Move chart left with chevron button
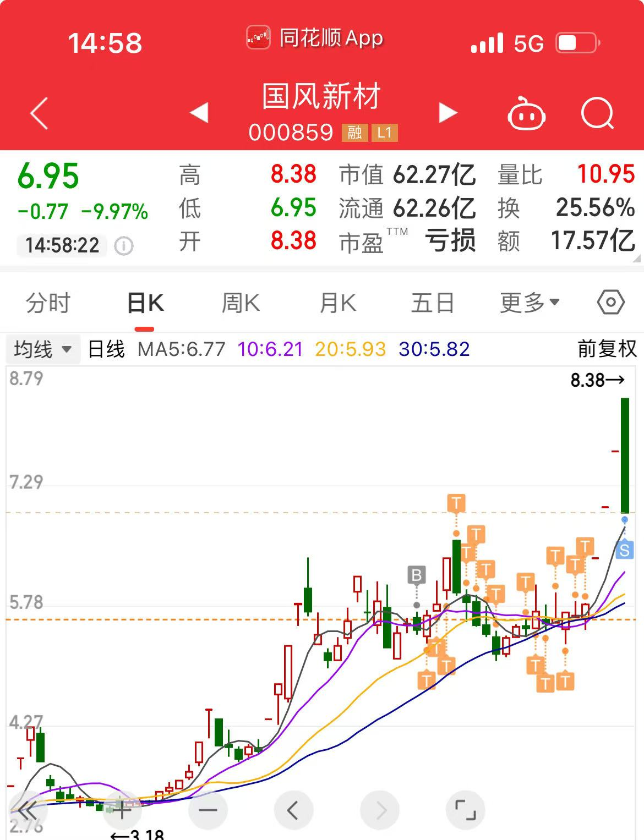Screen dimensions: 644x840 [x=293, y=810]
